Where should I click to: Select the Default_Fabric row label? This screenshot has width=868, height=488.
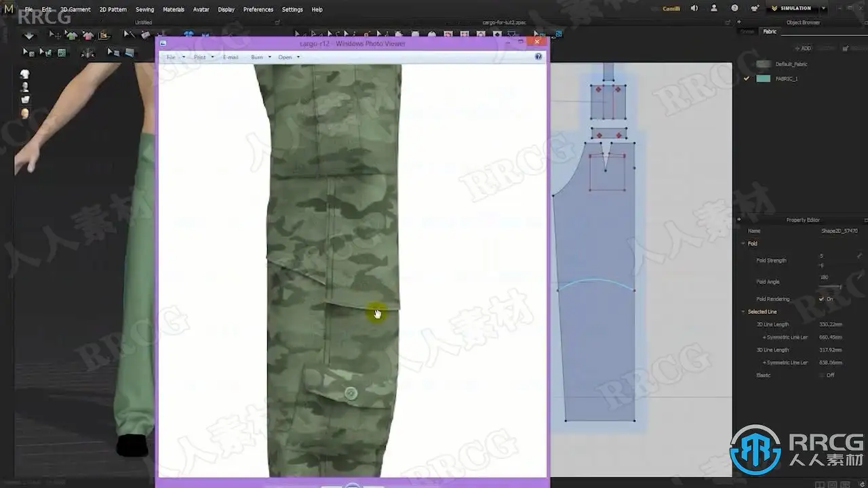(x=791, y=64)
